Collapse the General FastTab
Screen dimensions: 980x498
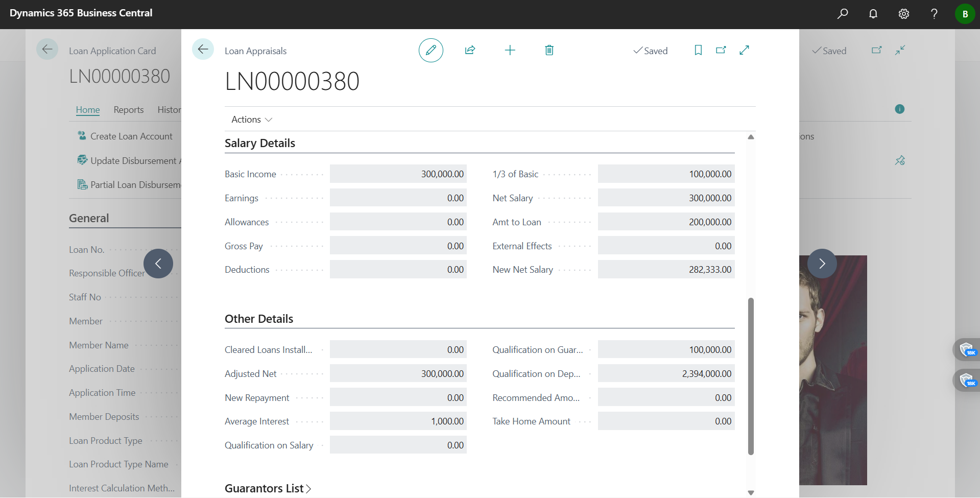[x=89, y=218]
